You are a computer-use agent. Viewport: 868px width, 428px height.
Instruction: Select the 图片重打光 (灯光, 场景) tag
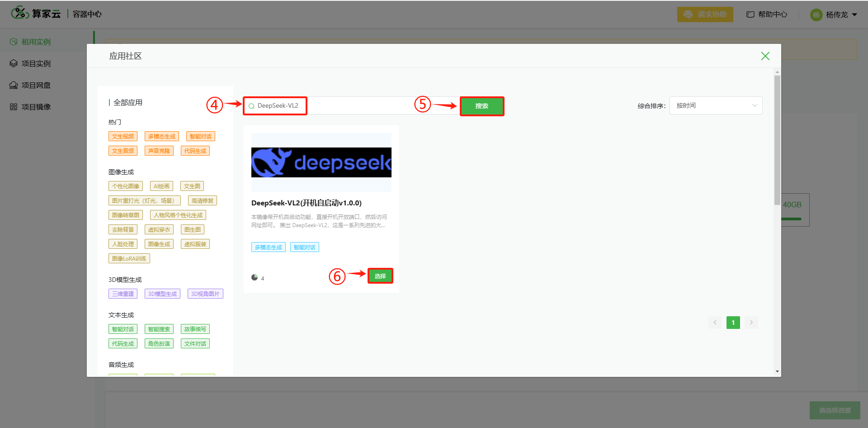click(145, 201)
